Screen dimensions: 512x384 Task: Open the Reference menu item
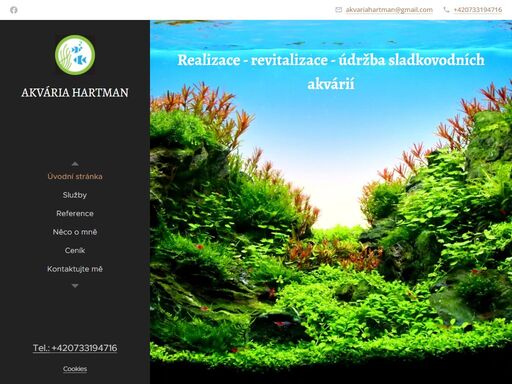(75, 213)
